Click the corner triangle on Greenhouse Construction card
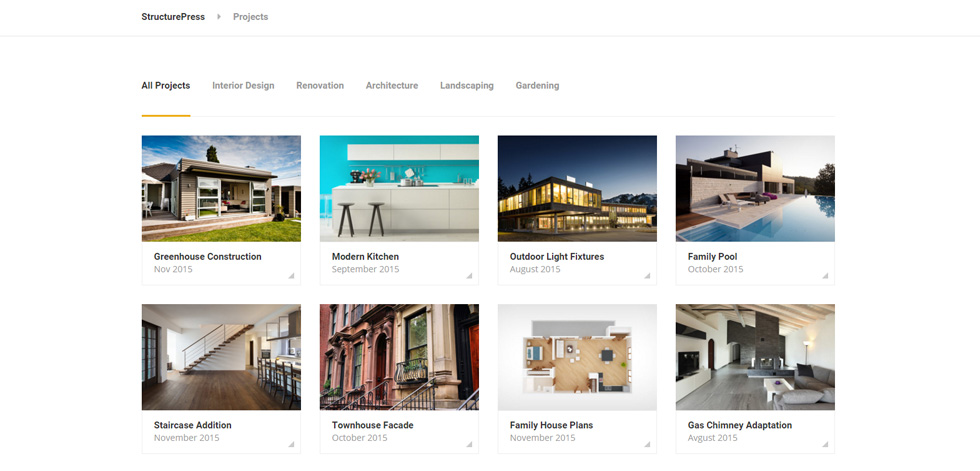The height and width of the screenshot is (471, 980). (x=292, y=276)
